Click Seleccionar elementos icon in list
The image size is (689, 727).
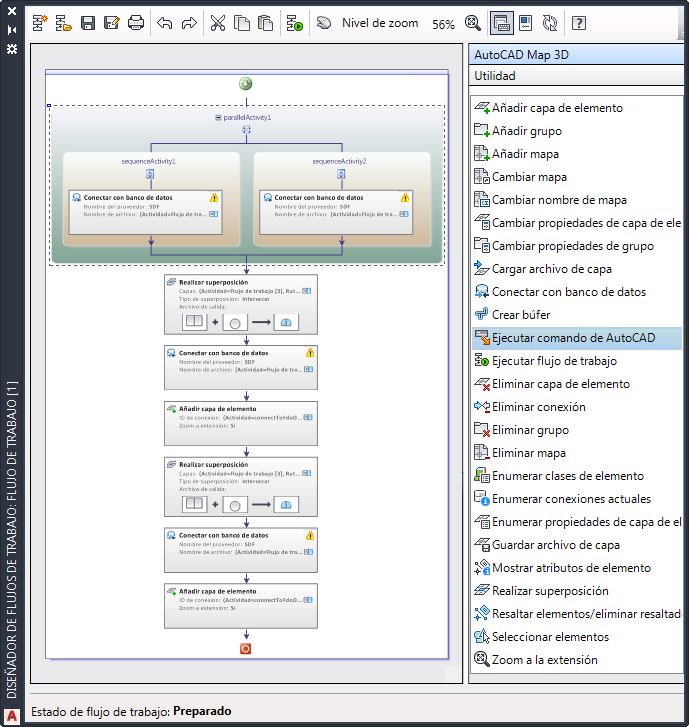[482, 637]
